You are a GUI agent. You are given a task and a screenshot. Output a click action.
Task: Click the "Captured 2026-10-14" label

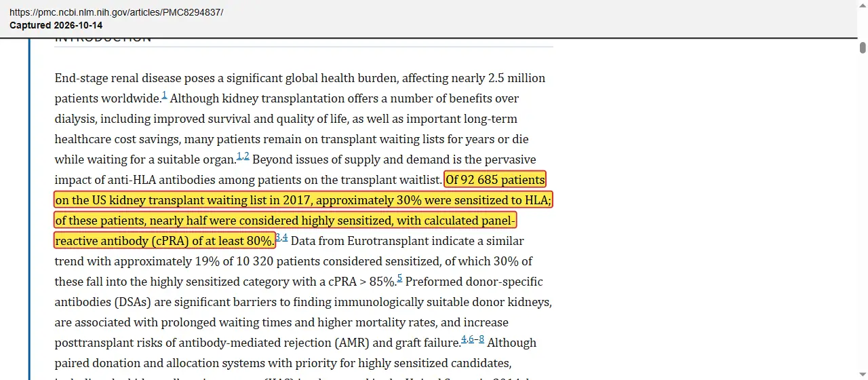point(56,25)
